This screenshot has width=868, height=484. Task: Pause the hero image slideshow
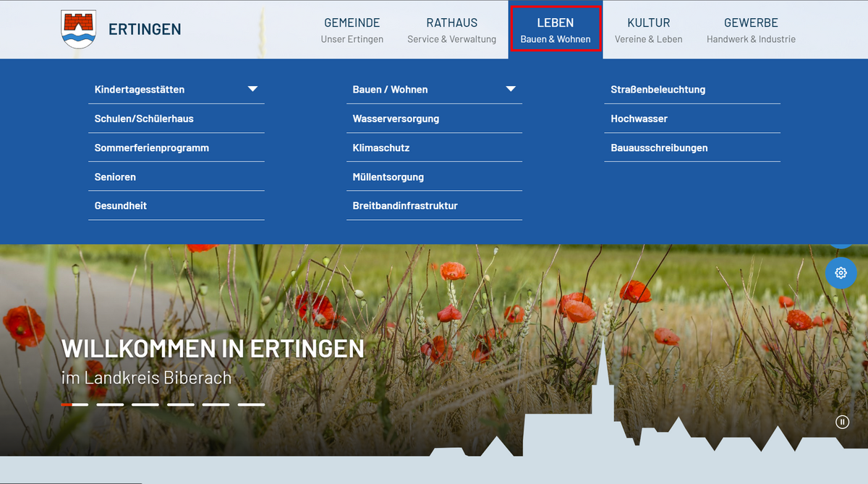tap(842, 422)
